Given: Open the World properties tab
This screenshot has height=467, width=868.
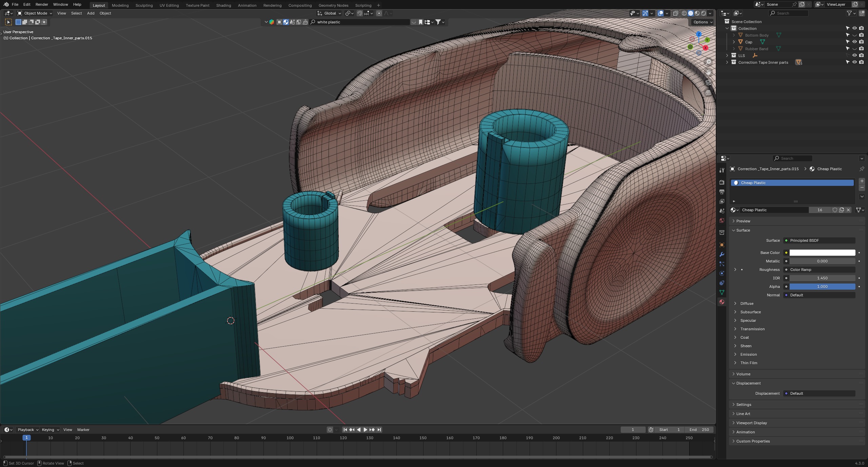Looking at the screenshot, I should 722,220.
